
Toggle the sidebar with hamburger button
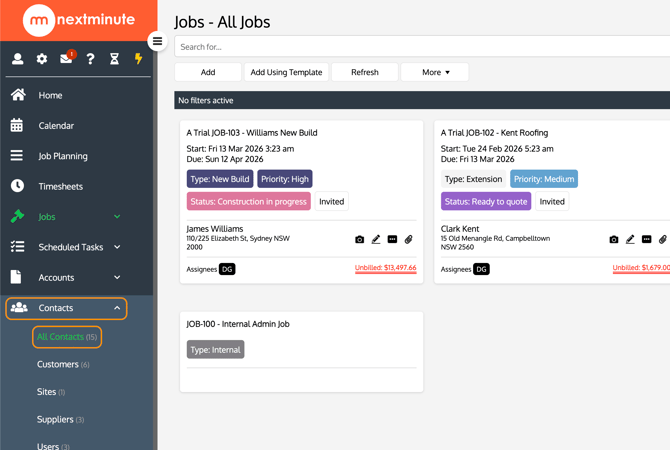(157, 41)
